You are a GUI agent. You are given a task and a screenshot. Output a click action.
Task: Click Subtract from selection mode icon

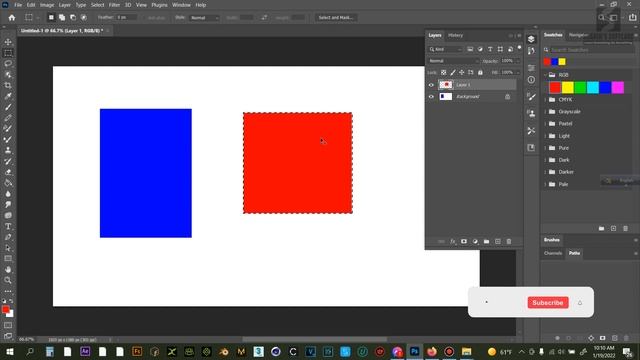[73, 18]
